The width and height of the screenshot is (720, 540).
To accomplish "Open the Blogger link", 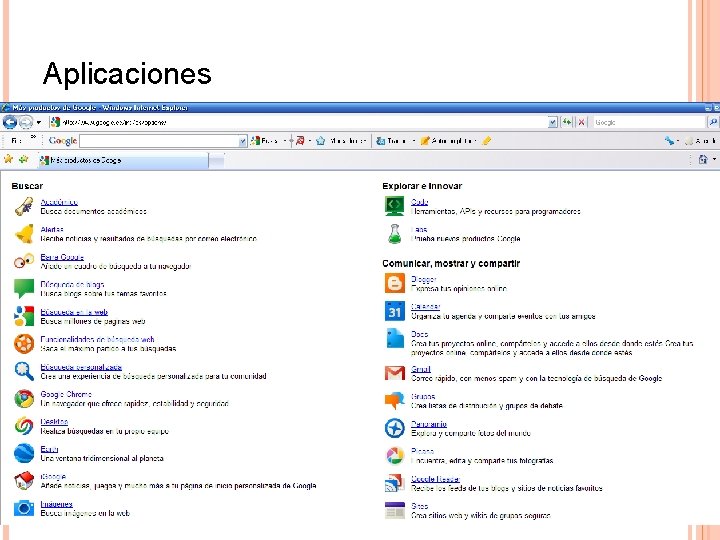I will pos(423,279).
